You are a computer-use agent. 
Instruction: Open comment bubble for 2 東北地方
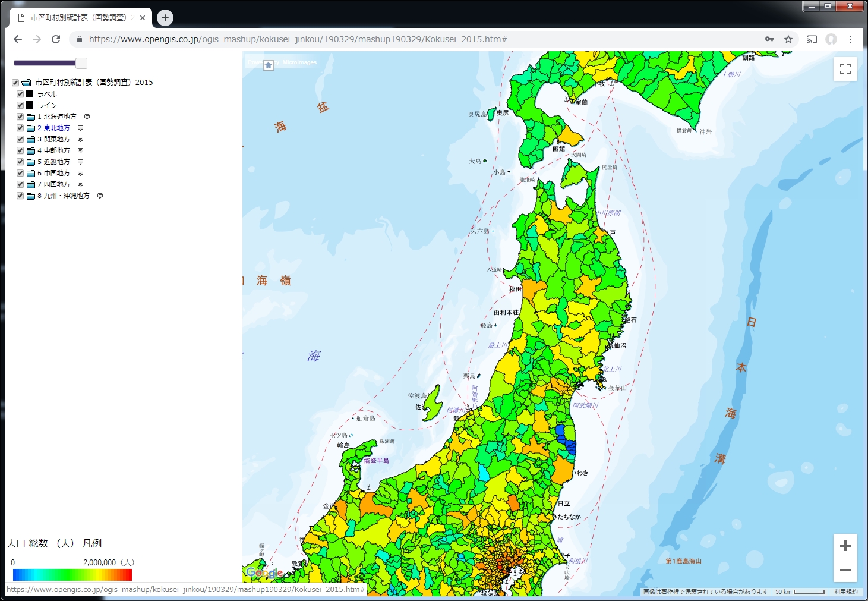(80, 128)
